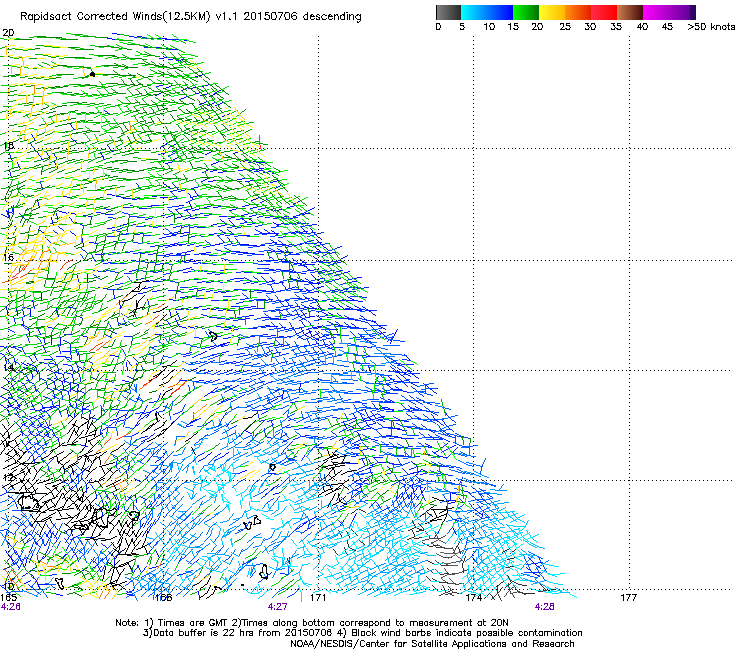The height and width of the screenshot is (650, 740).
Task: Click the orange 25-30 knots legend swatch
Action: 578,12
